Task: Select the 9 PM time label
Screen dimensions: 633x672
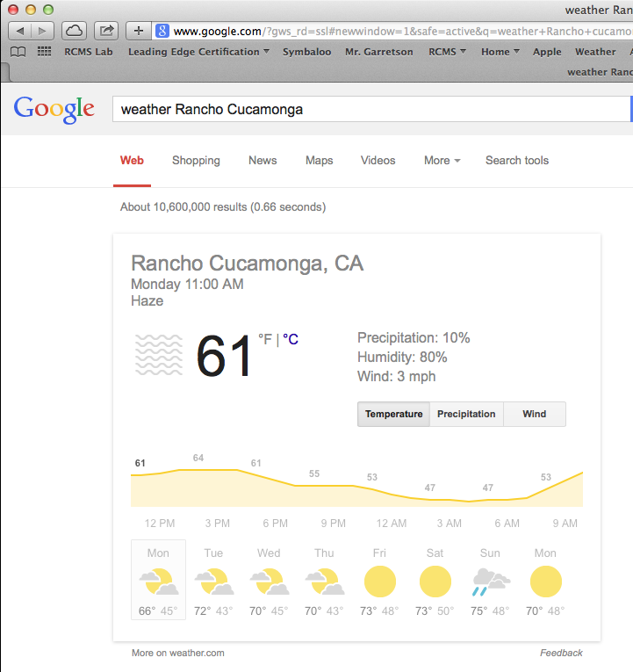Action: [334, 524]
